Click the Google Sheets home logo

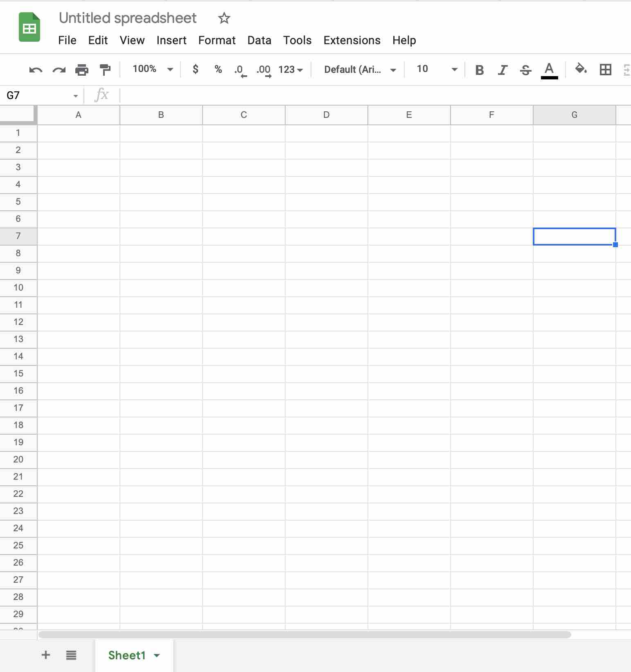(x=29, y=27)
